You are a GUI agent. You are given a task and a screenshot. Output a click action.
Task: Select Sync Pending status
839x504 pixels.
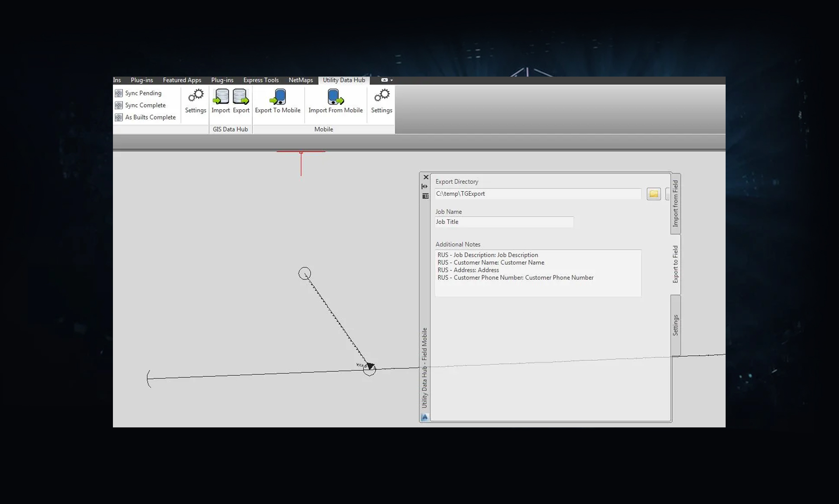click(143, 93)
